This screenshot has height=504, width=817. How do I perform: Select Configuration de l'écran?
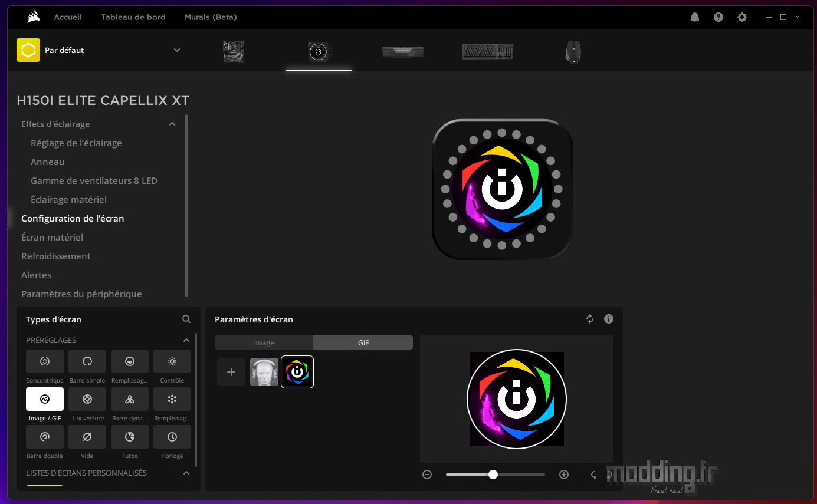click(x=73, y=218)
